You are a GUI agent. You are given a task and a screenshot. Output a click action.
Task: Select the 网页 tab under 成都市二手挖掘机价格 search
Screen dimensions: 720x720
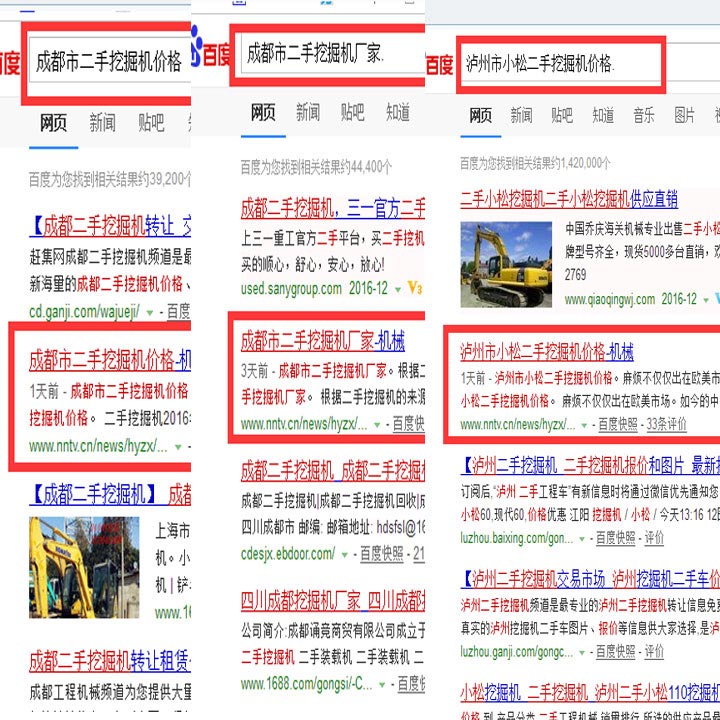53,123
